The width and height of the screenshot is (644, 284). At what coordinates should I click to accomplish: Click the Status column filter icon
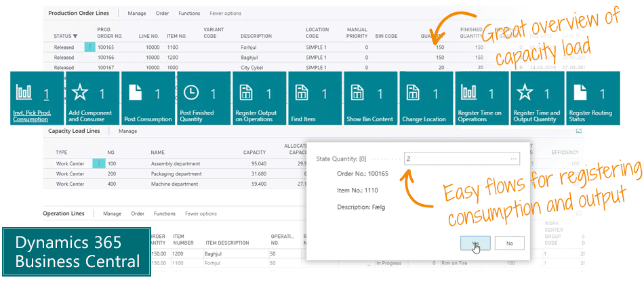point(75,36)
